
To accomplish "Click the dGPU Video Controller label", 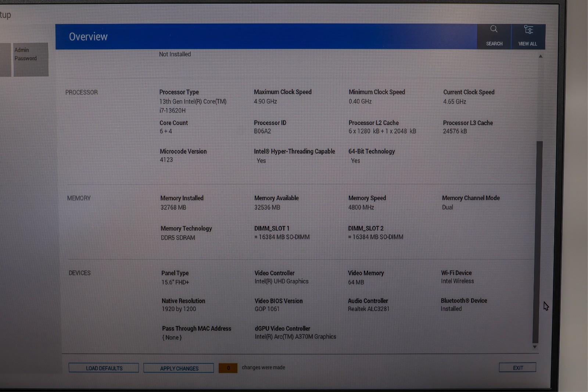I will click(283, 329).
